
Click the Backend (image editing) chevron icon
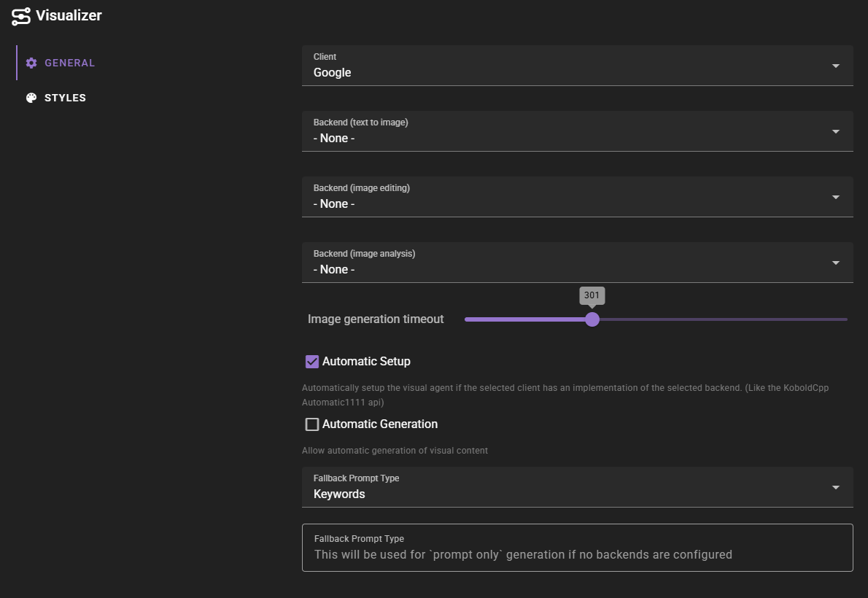click(836, 196)
